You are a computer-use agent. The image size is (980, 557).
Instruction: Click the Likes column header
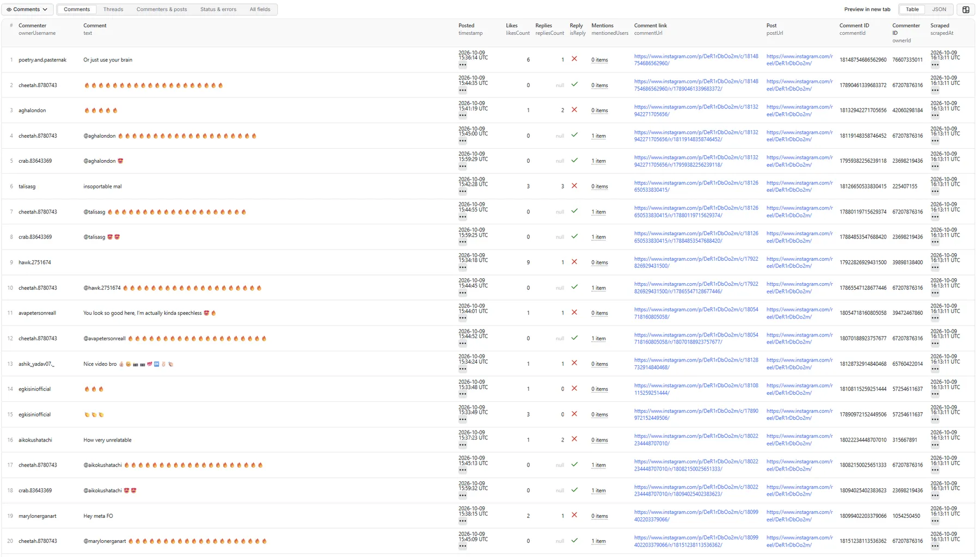click(512, 26)
